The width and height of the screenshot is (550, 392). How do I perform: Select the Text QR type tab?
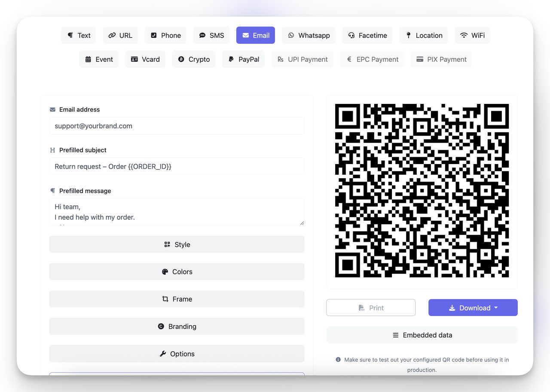78,35
